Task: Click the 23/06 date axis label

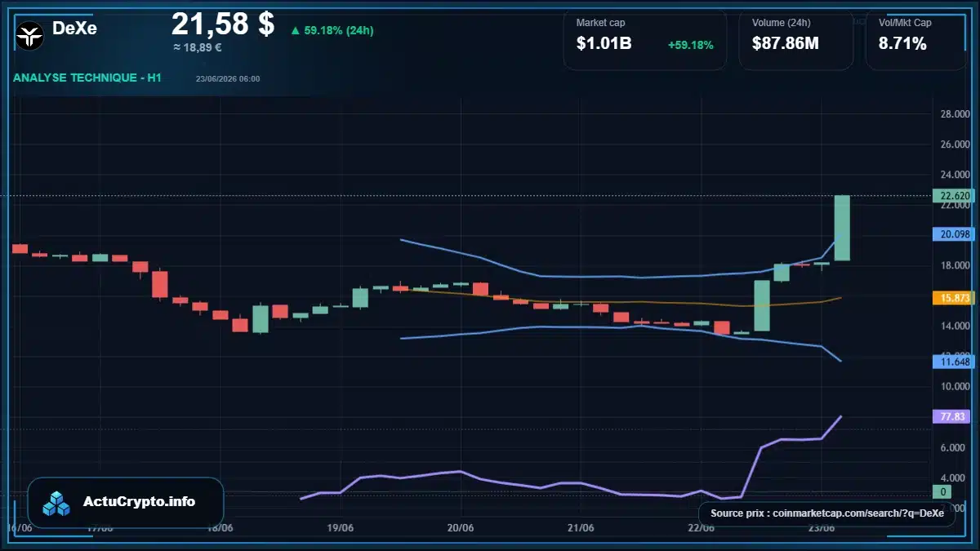Action: [821, 528]
